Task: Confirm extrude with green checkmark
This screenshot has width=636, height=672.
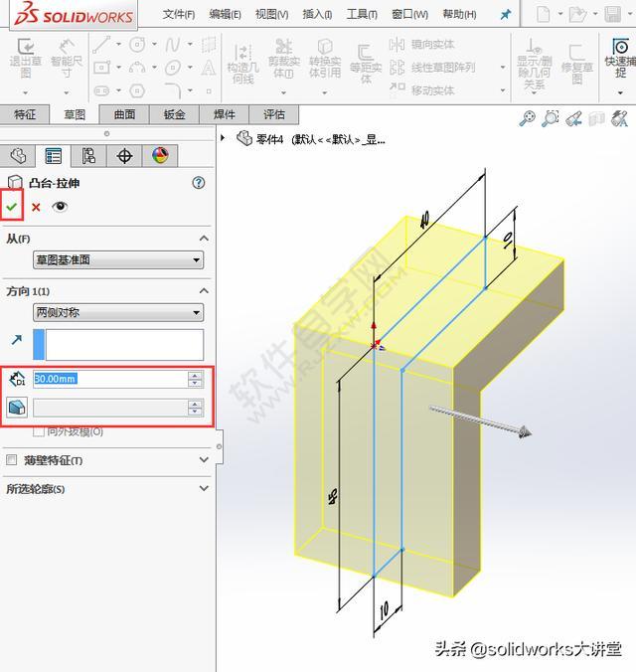Action: click(12, 207)
